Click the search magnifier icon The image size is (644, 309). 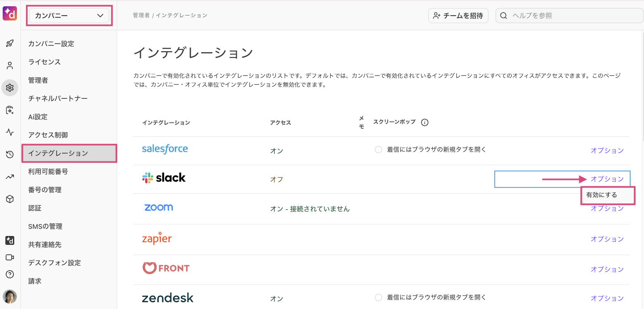pyautogui.click(x=504, y=16)
